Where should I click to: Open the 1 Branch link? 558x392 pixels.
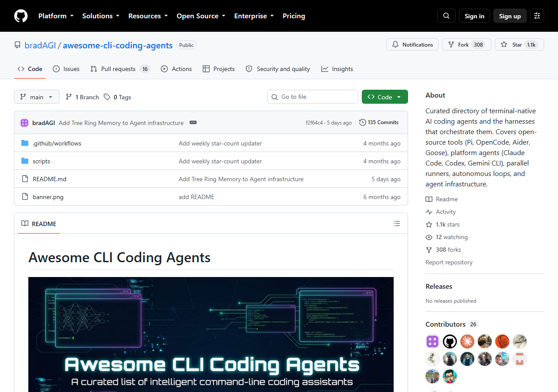click(82, 97)
